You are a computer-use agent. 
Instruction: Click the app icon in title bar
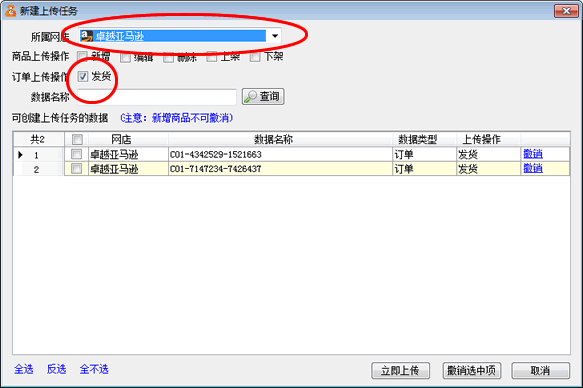[10, 11]
